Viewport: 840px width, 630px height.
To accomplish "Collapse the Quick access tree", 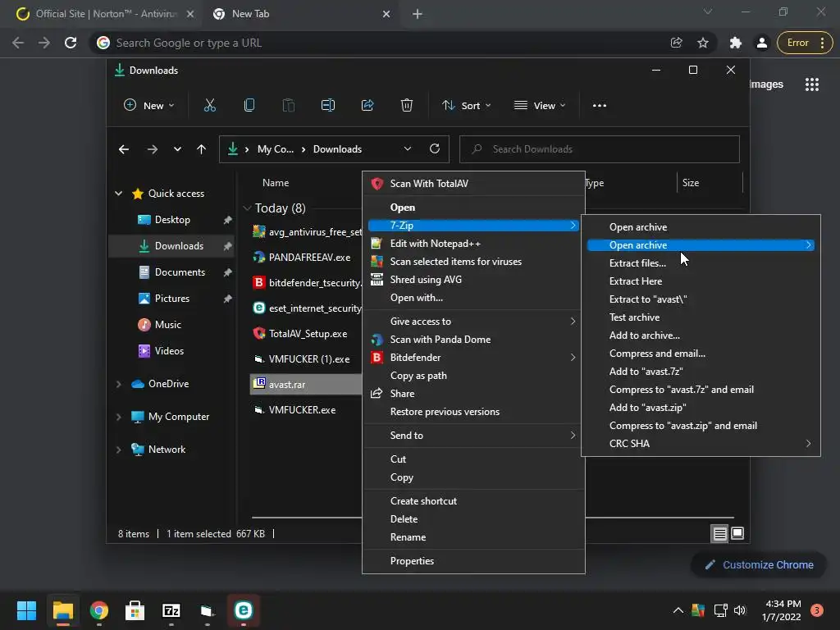I will click(118, 194).
